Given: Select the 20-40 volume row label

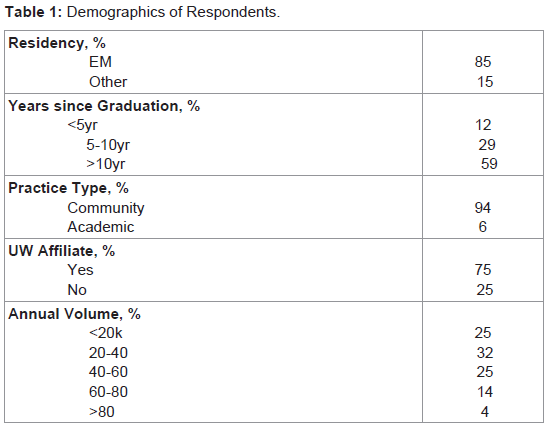Looking at the screenshot, I should click(x=108, y=353).
